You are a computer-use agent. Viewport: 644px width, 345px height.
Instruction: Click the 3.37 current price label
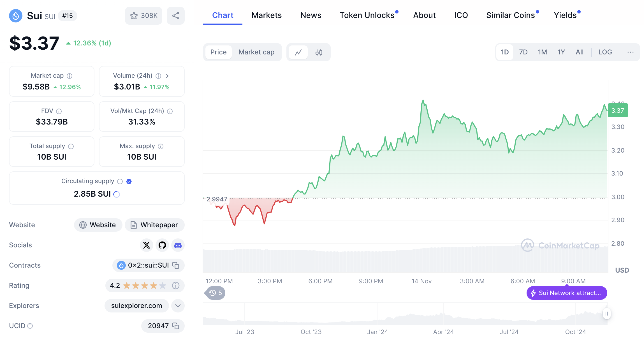tap(618, 111)
